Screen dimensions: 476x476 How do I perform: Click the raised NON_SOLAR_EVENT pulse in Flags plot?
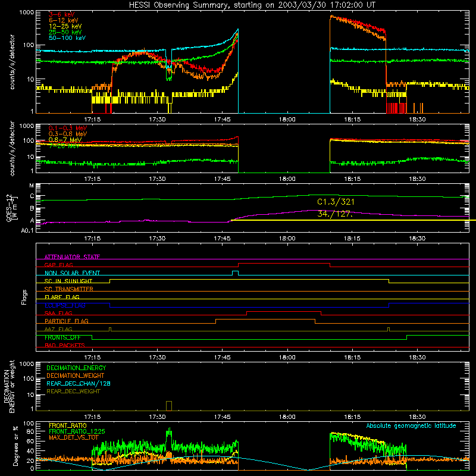[235, 273]
